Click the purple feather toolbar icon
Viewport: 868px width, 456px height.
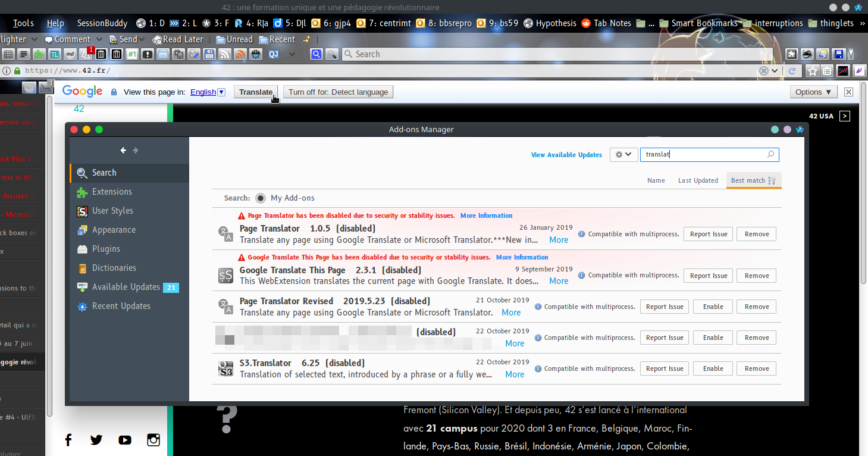tap(859, 71)
